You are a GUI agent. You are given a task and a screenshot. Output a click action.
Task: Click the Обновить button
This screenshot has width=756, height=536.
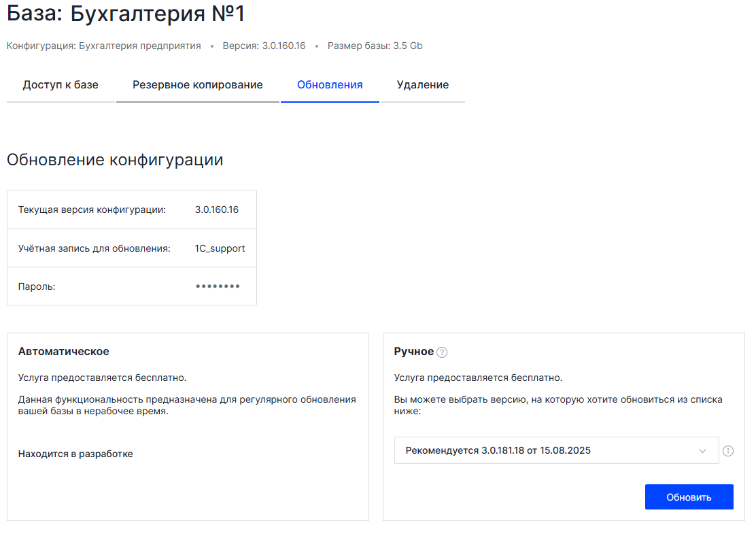point(689,497)
